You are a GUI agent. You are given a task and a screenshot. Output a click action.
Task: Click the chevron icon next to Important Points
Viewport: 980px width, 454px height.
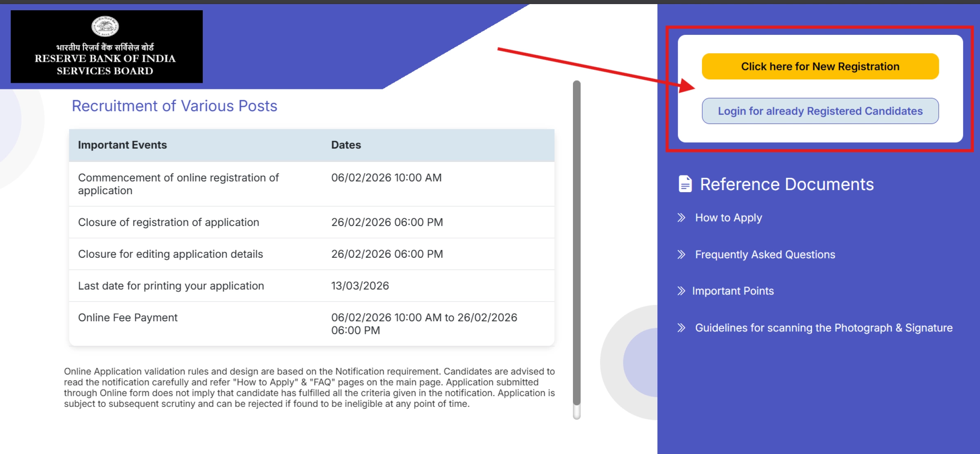[681, 291]
